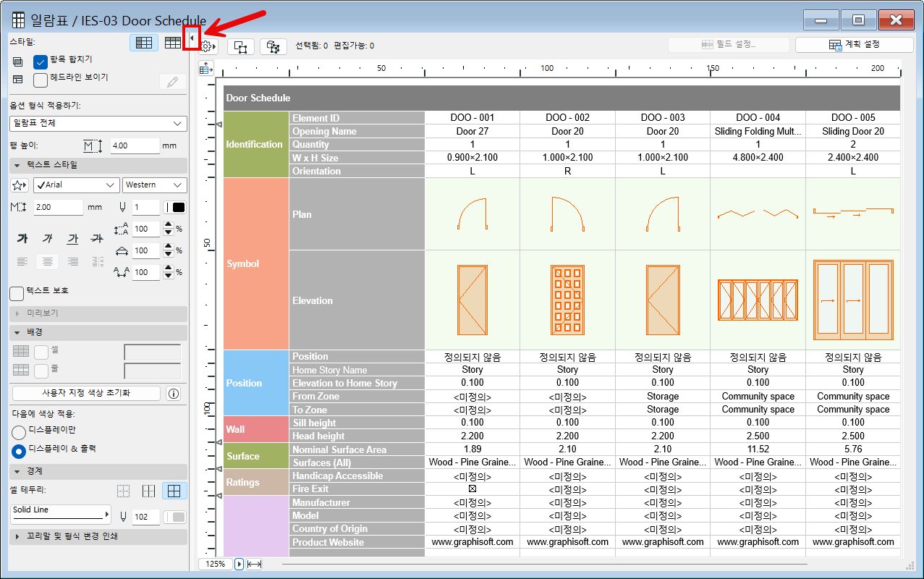This screenshot has height=579, width=924.
Task: Enable the 헤드라인 보이기 checkbox
Action: [x=41, y=80]
